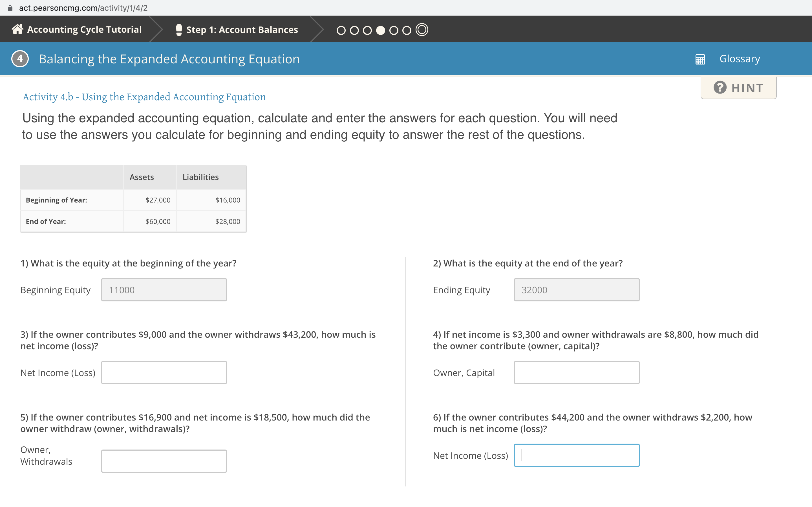Click the home icon next to Accounting Cycle Tutorial
This screenshot has height=507, width=812.
pyautogui.click(x=18, y=29)
